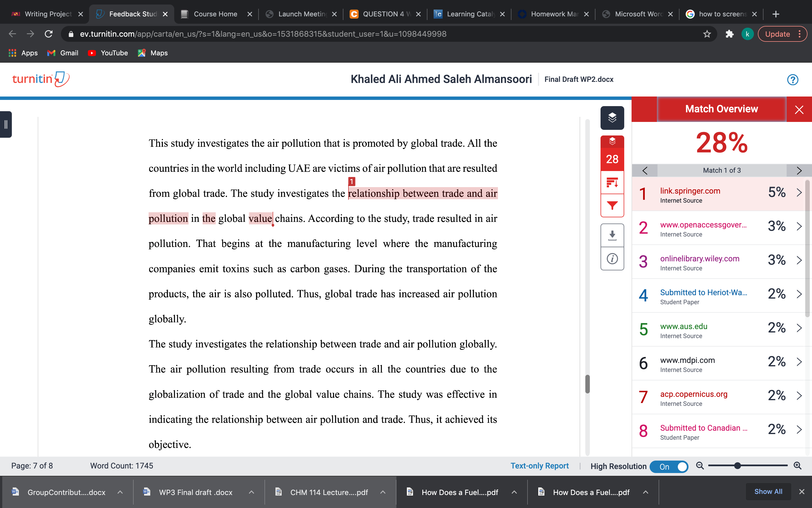Open the Gmail bookmark

click(x=63, y=53)
